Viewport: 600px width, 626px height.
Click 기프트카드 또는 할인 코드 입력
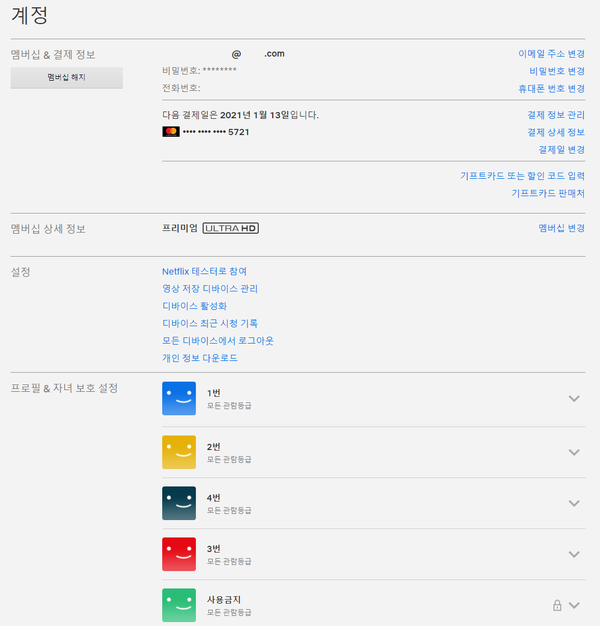[x=522, y=176]
